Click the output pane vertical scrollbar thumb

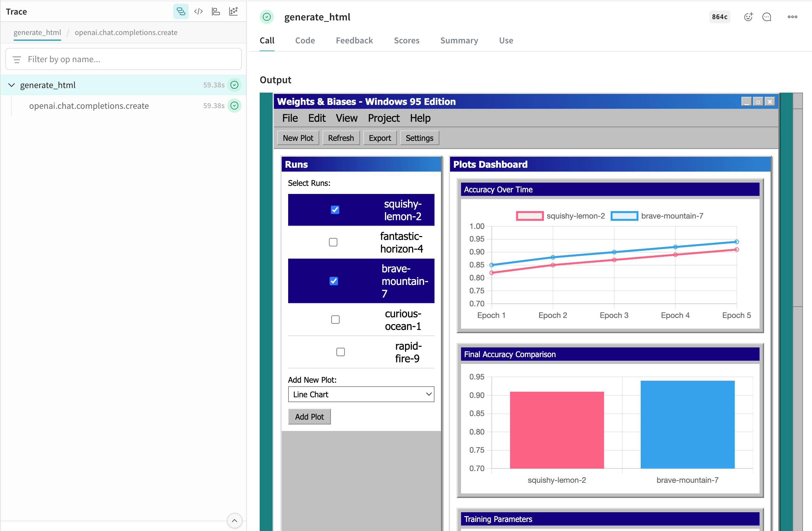(x=798, y=208)
